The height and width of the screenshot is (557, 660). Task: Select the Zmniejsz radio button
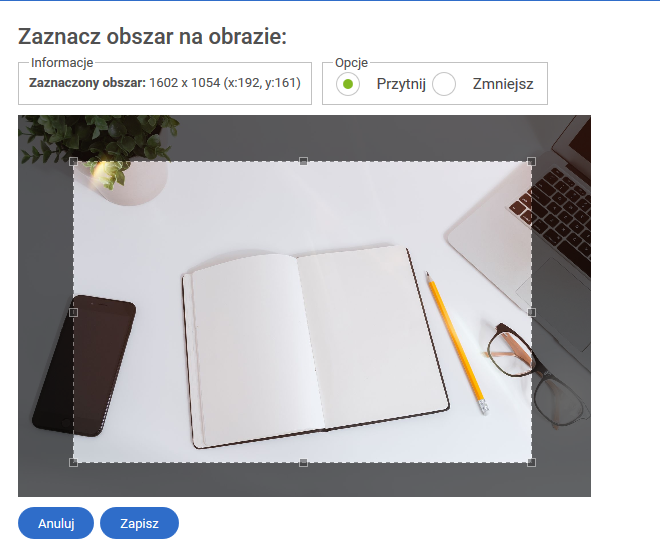(444, 84)
